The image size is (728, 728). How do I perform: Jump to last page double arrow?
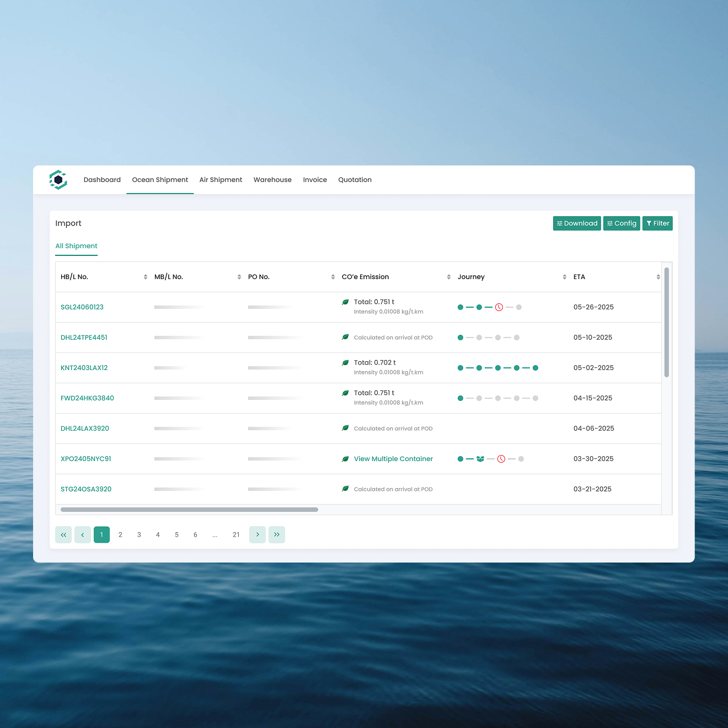[x=277, y=534]
